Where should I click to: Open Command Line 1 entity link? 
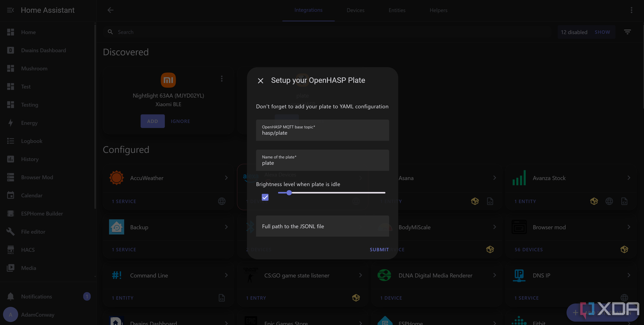point(123,298)
